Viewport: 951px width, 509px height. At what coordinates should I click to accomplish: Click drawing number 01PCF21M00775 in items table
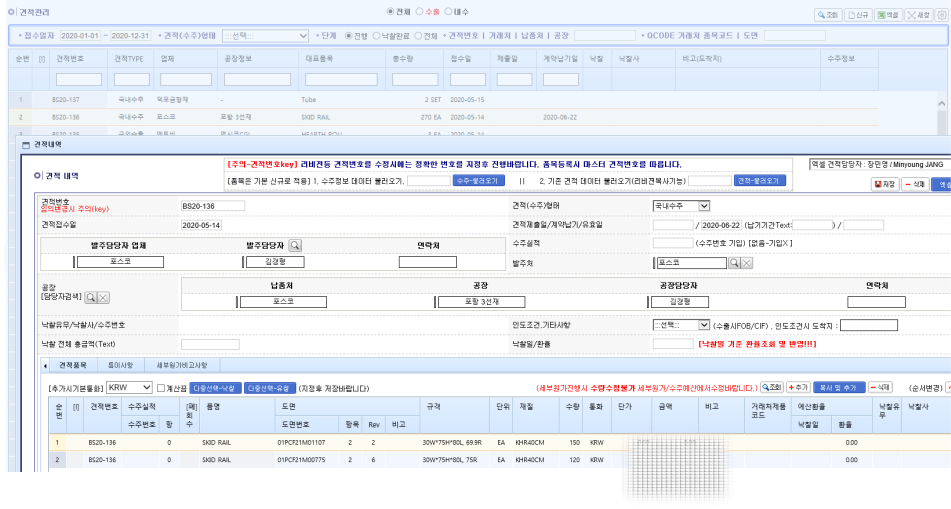pyautogui.click(x=301, y=460)
